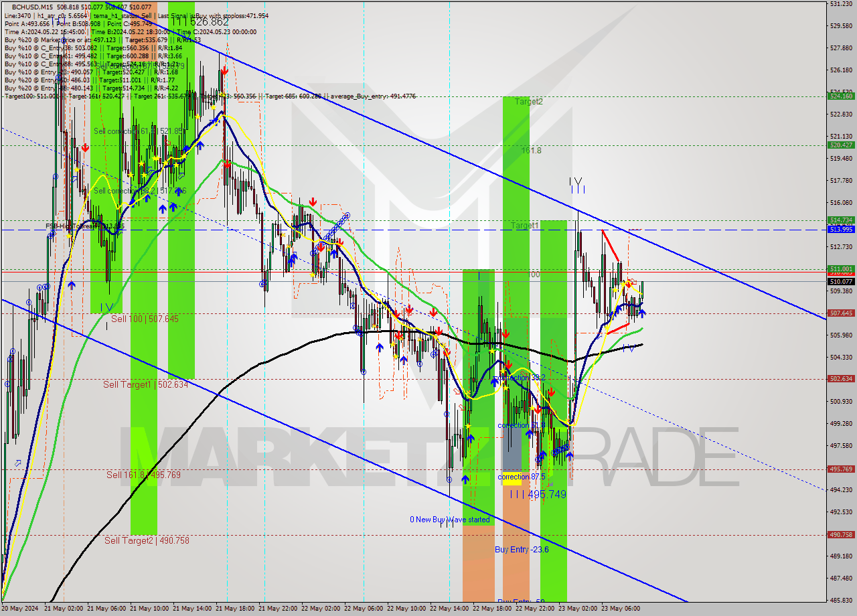Click the '22 May 06:00' time label
Screen dimensions: 857x616
[364, 609]
